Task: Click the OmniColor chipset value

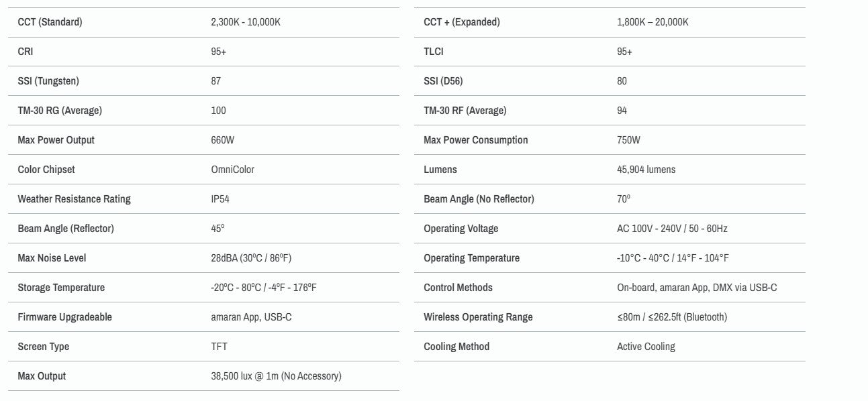Action: 232,170
